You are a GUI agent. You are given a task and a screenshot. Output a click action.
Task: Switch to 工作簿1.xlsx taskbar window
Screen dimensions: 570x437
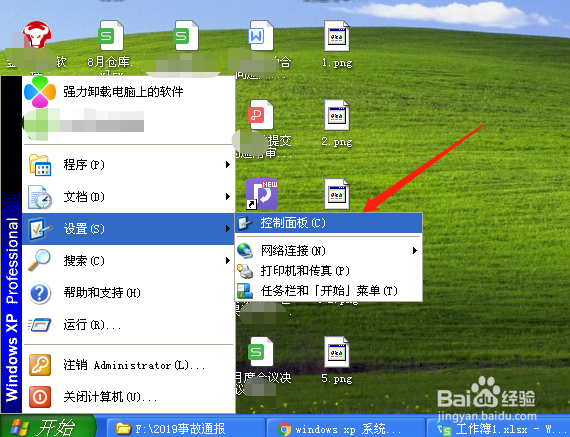coord(498,428)
